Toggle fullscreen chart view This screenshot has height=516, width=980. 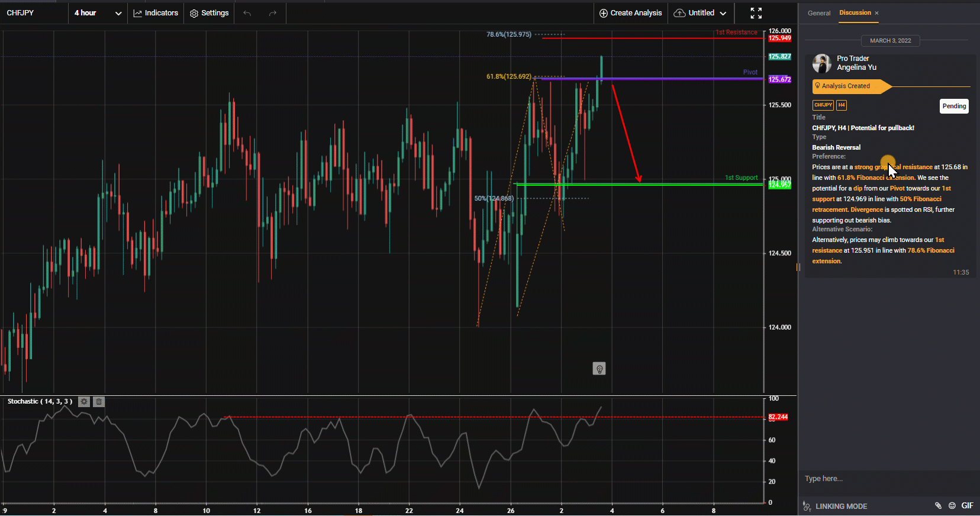pos(756,13)
